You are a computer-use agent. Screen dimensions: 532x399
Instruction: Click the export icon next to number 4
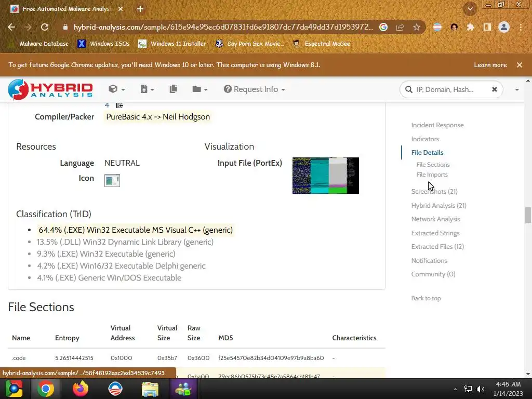119,105
